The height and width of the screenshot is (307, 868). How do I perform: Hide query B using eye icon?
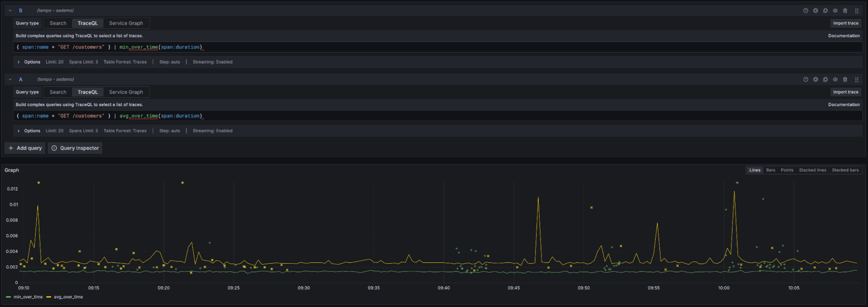click(835, 10)
